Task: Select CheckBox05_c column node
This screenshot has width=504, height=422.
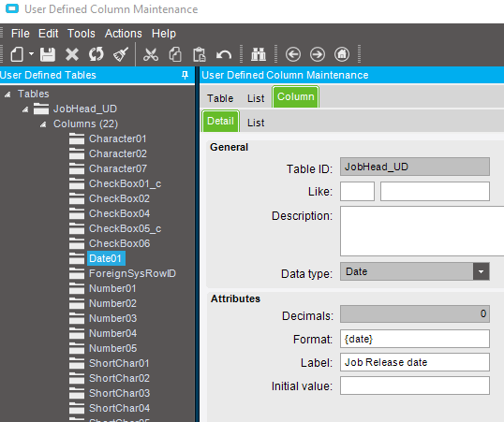Action: pos(125,228)
